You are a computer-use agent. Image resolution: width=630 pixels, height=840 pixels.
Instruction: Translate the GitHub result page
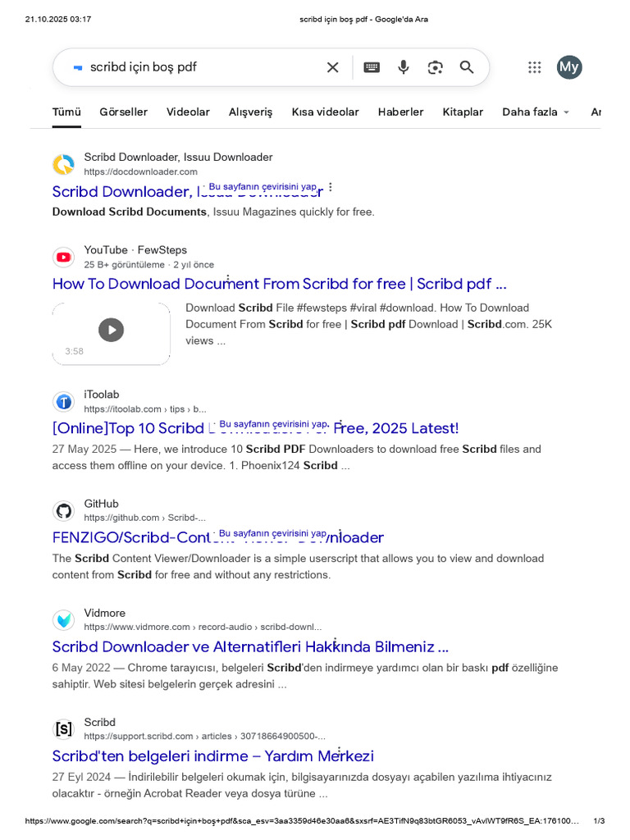tap(272, 533)
